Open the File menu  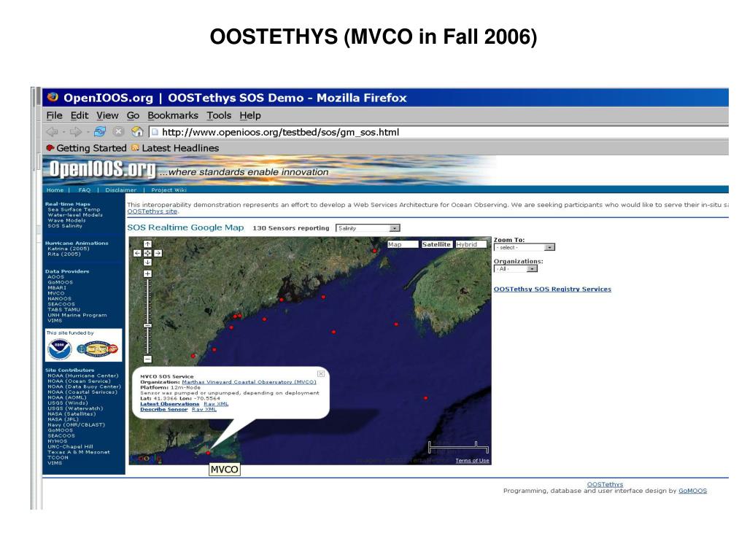[x=54, y=115]
